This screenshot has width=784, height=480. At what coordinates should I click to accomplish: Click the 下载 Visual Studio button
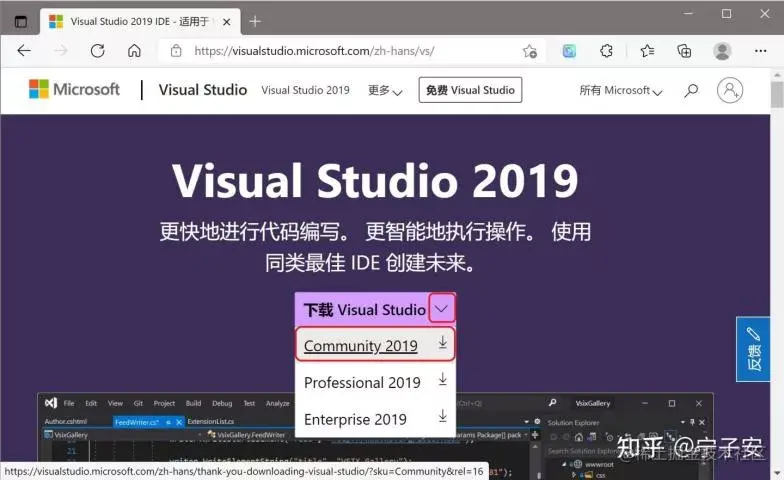click(x=364, y=310)
